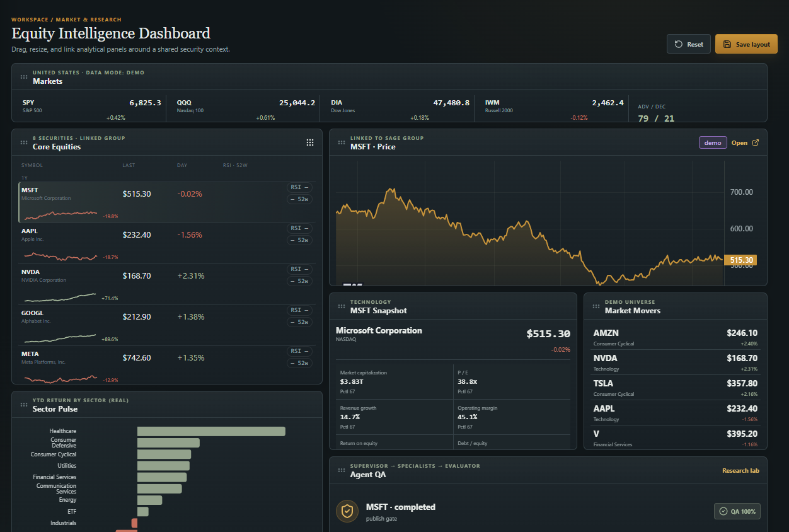Viewport: 789px width, 532px height.
Task: Sort by the DAY column header
Action: pos(182,166)
